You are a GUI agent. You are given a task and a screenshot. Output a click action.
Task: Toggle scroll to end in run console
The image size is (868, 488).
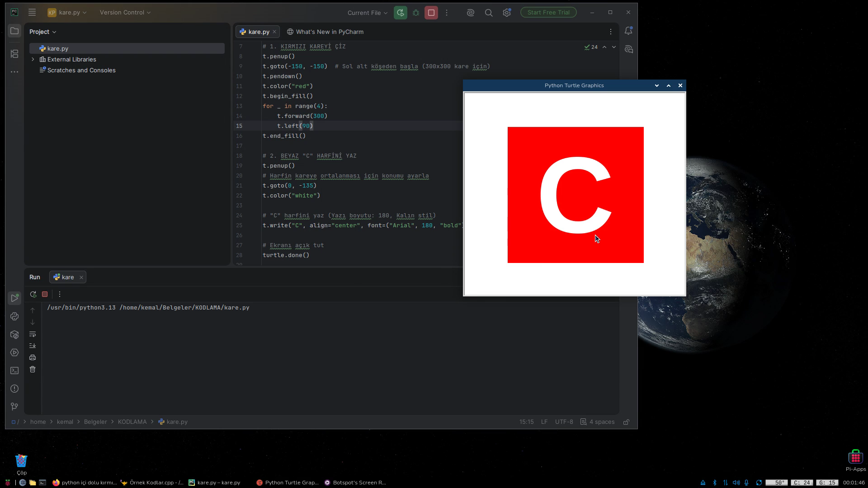33,346
